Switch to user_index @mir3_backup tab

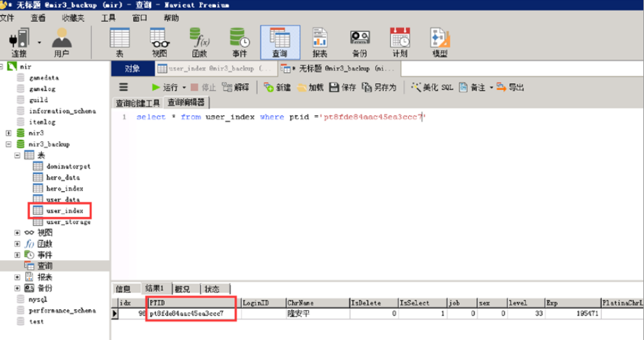pos(216,68)
